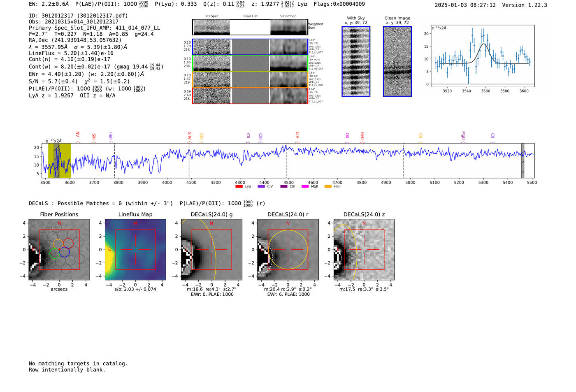Click the "No matching targets in catalog." text

pos(78,364)
